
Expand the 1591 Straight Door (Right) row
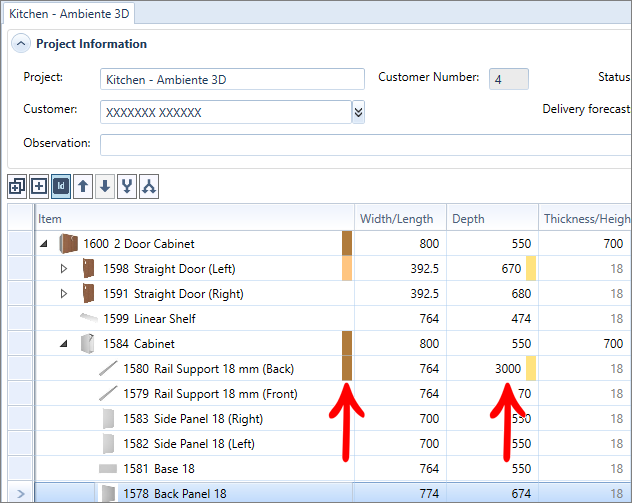[x=64, y=293]
